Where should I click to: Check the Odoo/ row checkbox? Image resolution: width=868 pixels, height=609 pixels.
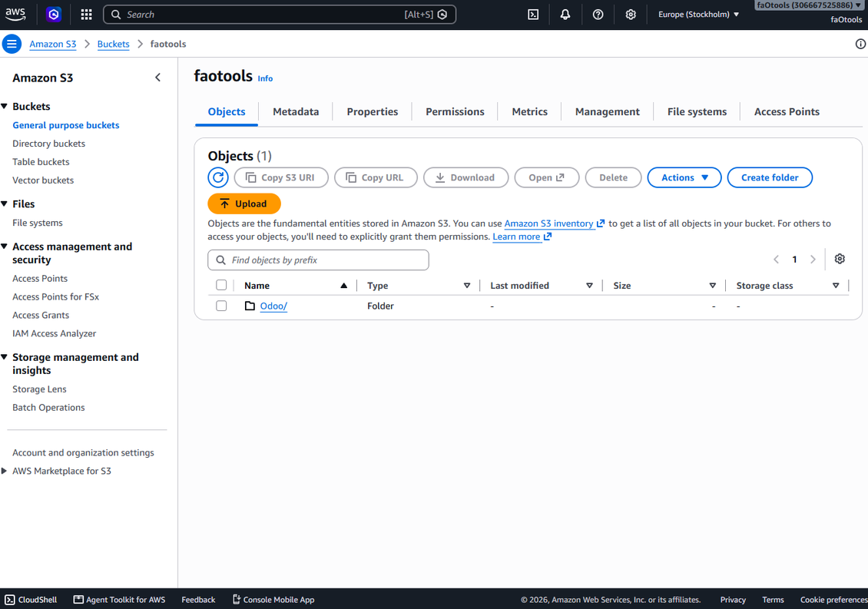(221, 306)
